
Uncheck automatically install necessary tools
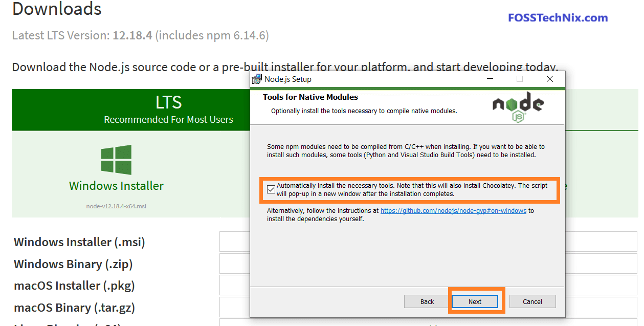pyautogui.click(x=271, y=189)
